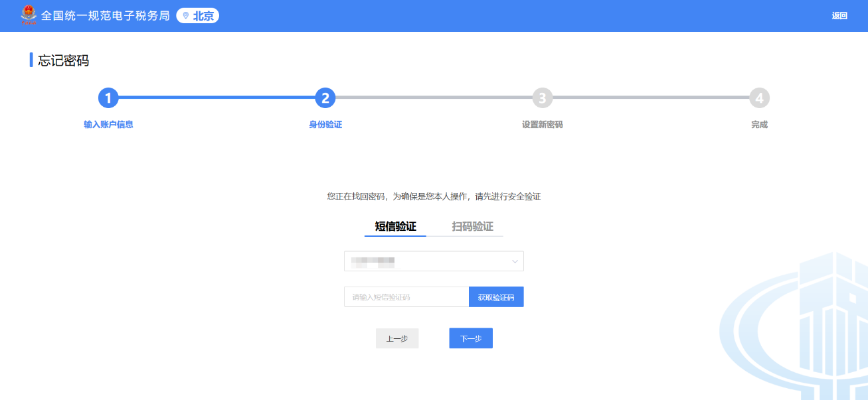Click step 1 circle in the progress bar
This screenshot has height=400, width=868.
click(108, 98)
